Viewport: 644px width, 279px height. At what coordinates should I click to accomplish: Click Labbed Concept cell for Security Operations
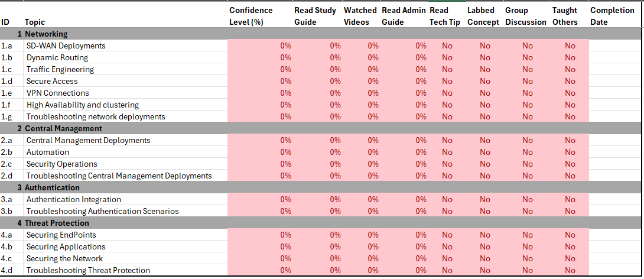pos(484,164)
